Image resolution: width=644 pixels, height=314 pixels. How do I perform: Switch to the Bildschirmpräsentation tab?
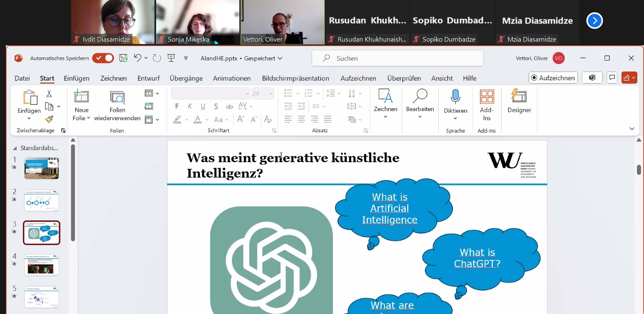pos(295,78)
